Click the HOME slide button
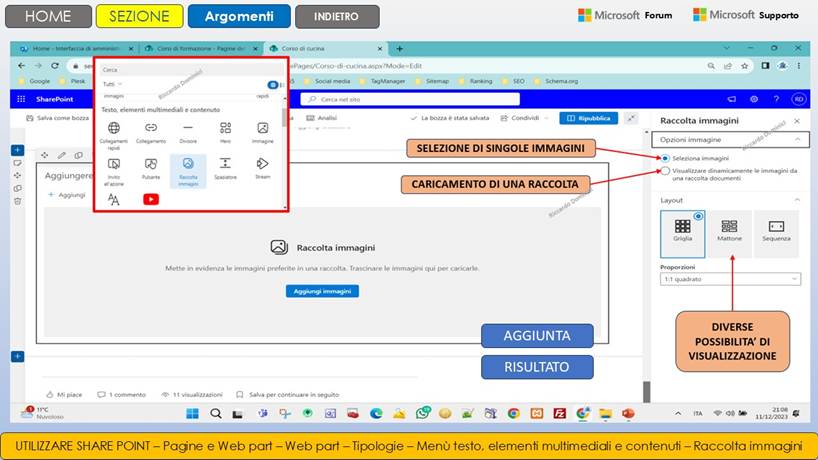Image resolution: width=818 pixels, height=460 pixels. pos(48,16)
